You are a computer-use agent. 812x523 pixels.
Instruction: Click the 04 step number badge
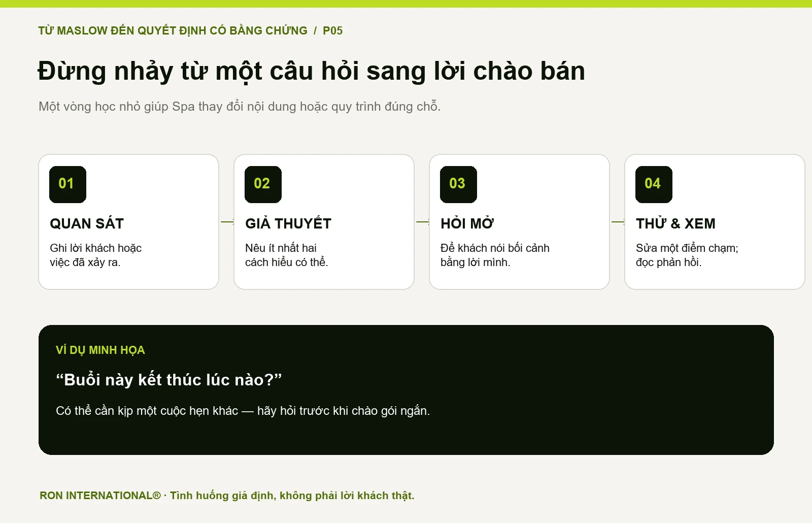click(654, 184)
